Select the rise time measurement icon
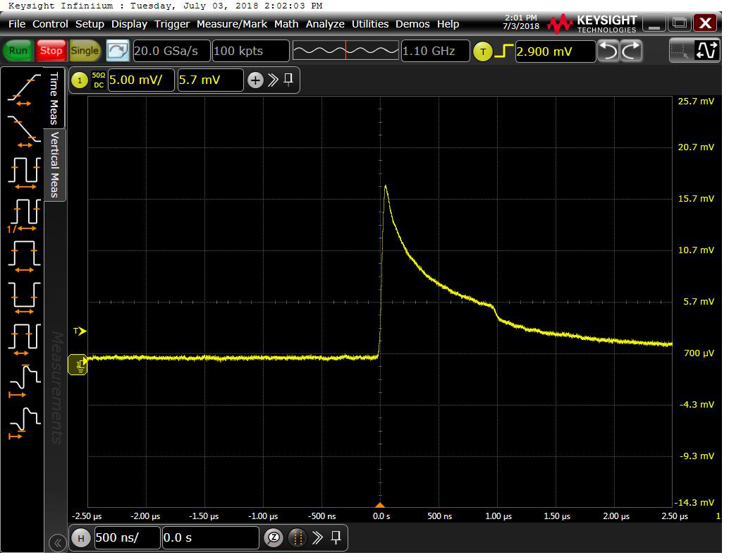 point(24,89)
